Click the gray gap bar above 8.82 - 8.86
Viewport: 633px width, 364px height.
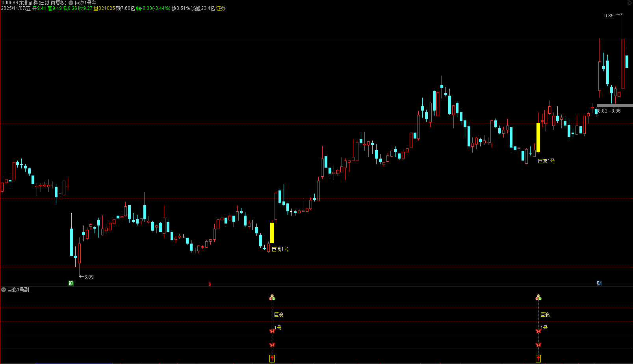click(x=615, y=105)
